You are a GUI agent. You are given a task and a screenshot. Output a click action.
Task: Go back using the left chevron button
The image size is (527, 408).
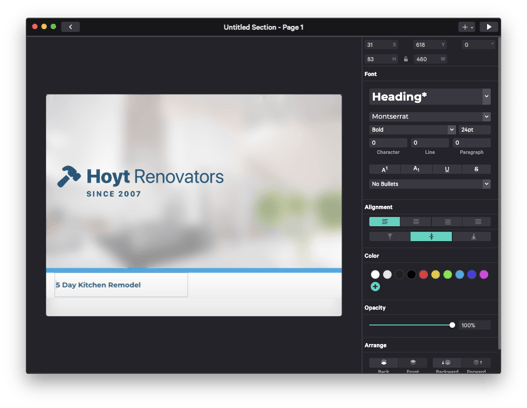pos(70,27)
